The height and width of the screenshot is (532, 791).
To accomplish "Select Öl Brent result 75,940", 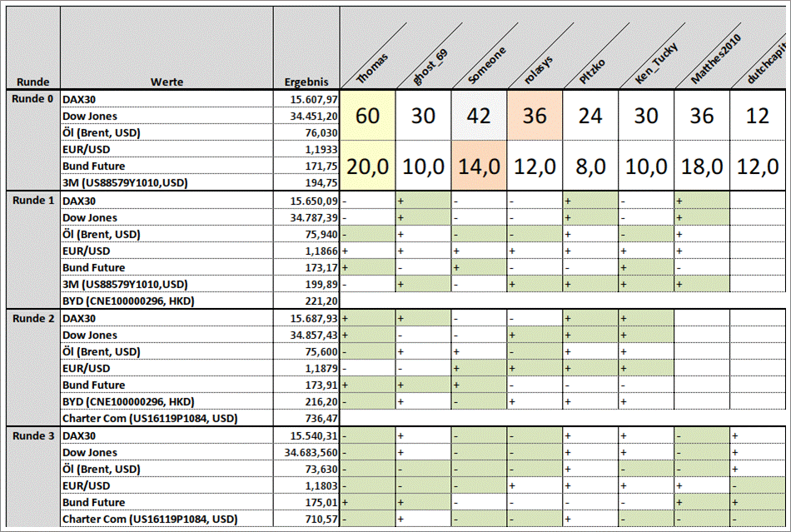I will (306, 234).
